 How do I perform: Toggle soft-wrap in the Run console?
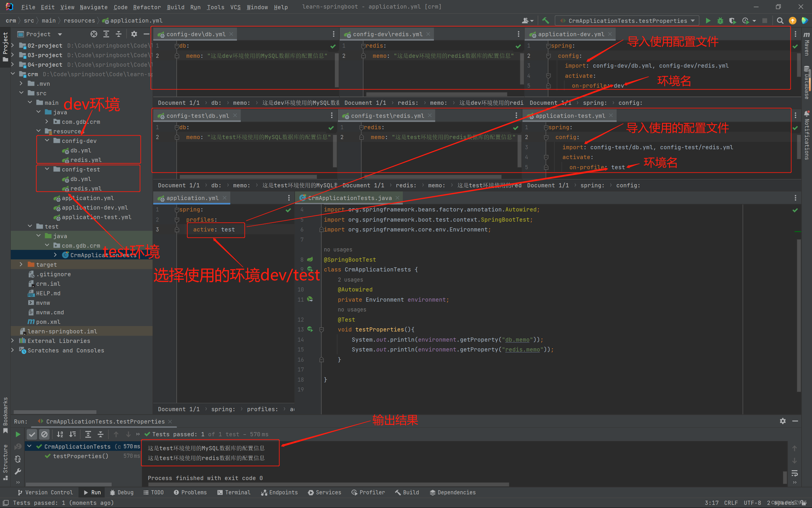[795, 473]
